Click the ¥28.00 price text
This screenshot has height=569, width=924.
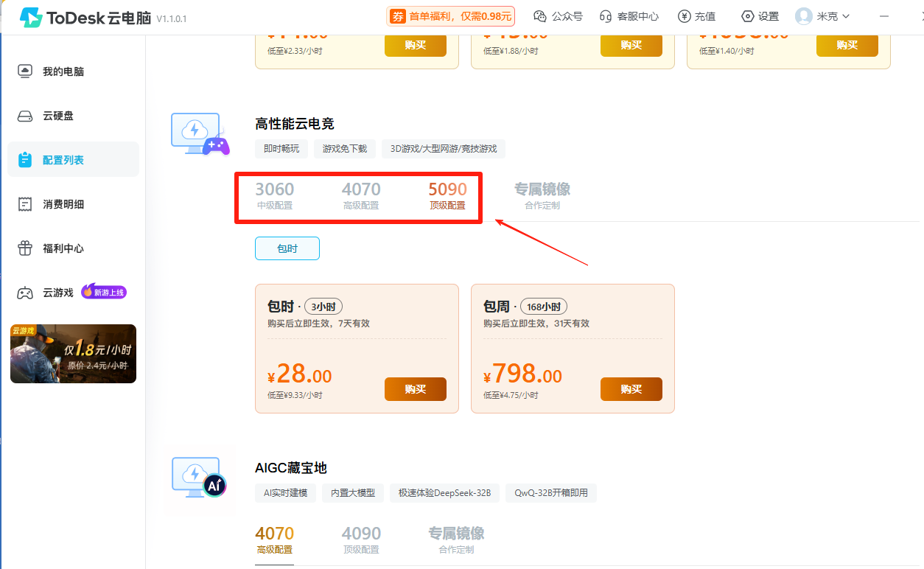click(x=299, y=374)
